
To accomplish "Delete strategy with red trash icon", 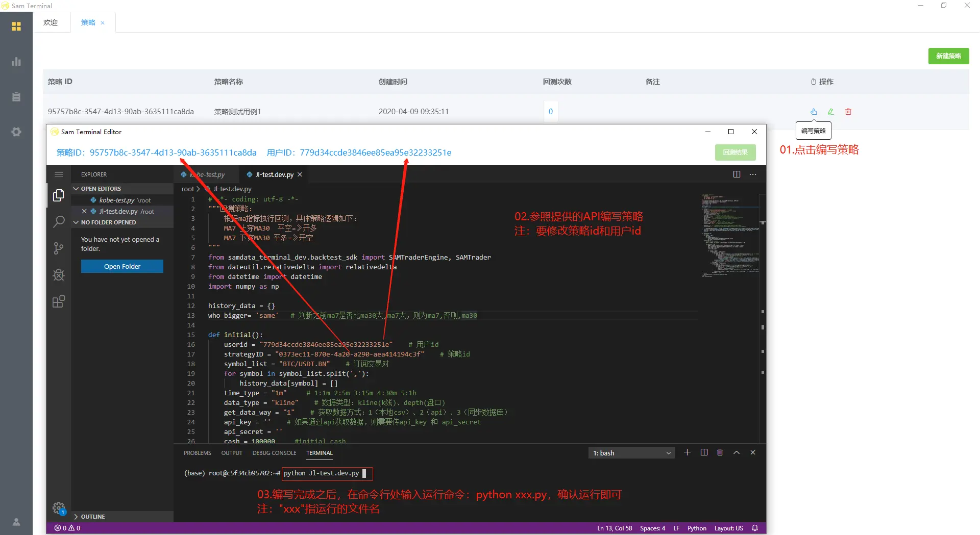I will pyautogui.click(x=848, y=111).
